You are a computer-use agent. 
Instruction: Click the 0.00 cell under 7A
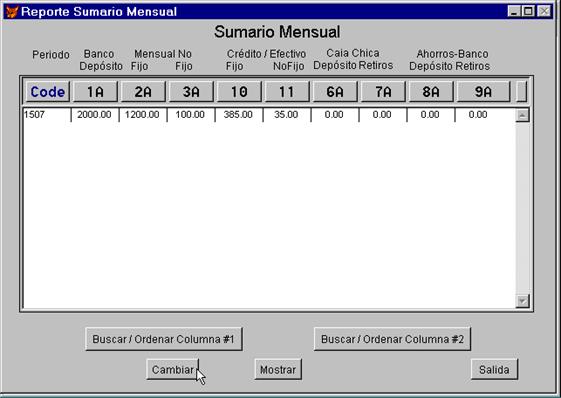382,115
